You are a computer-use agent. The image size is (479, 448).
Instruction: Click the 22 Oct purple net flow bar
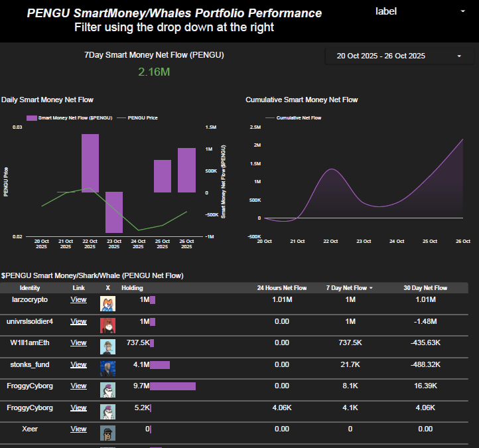click(90, 163)
